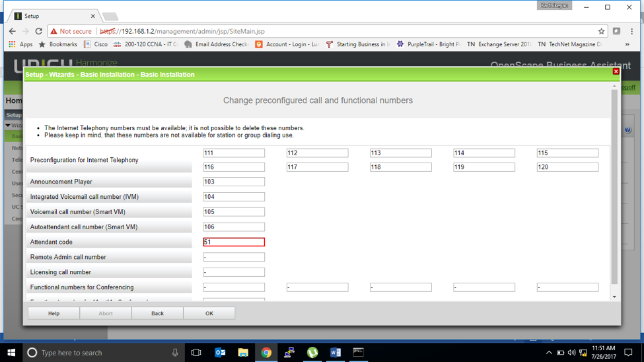Click the dialog's scroll up arrow
The height and width of the screenshot is (362, 644).
click(x=614, y=87)
